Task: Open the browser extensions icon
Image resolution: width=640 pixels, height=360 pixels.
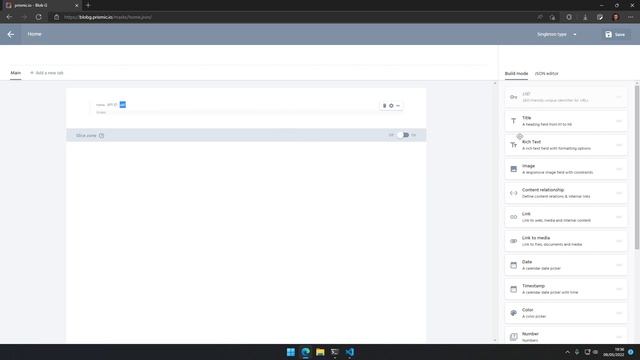Action: 569,17
